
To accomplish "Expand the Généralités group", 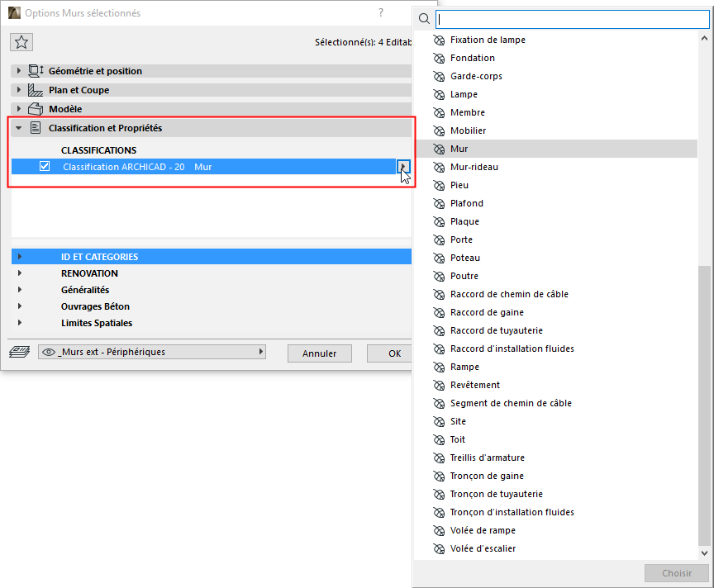I will pos(20,289).
